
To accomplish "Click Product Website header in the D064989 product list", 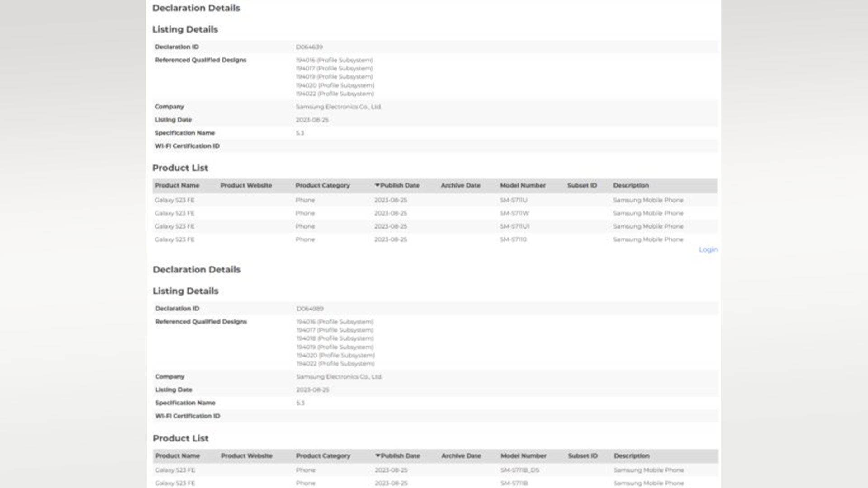I will [247, 455].
